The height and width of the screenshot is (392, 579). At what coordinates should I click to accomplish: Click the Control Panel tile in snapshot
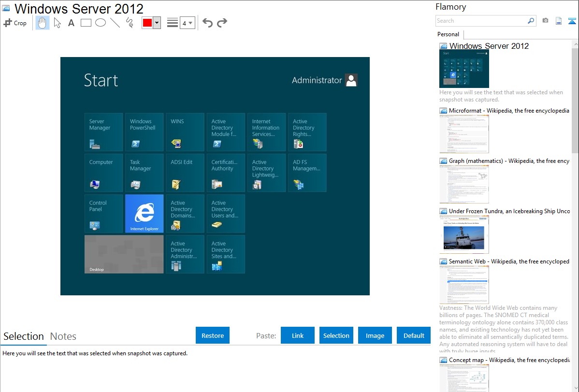(104, 214)
